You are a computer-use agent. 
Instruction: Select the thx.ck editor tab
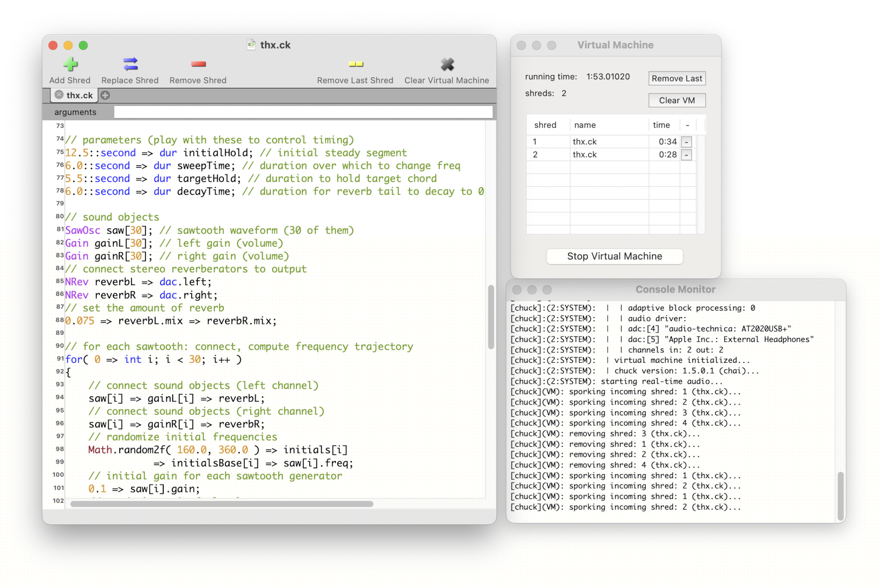(x=79, y=95)
